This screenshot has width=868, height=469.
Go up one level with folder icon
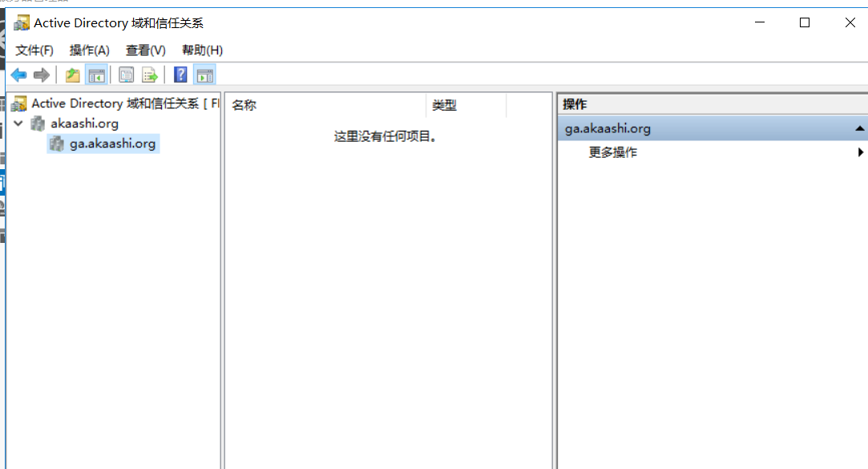(x=72, y=75)
